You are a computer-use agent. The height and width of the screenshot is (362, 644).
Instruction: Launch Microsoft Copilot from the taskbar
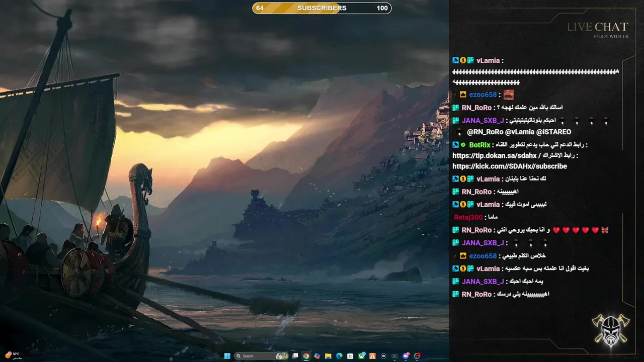point(317,356)
